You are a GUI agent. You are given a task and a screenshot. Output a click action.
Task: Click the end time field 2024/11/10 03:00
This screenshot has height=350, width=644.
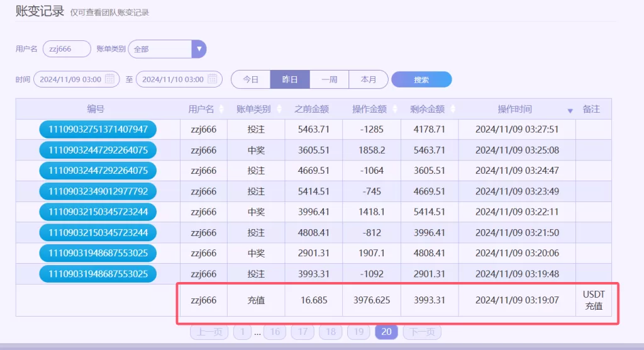[x=179, y=79]
